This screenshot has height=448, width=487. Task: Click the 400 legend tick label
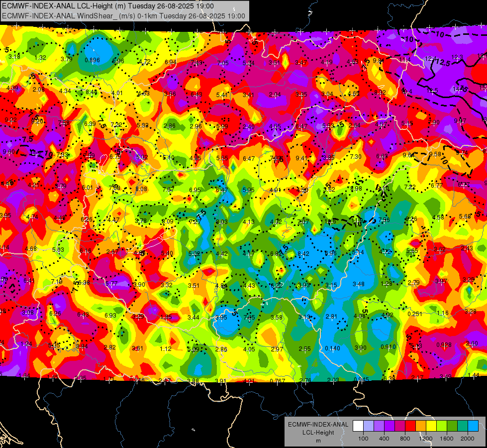(384, 439)
